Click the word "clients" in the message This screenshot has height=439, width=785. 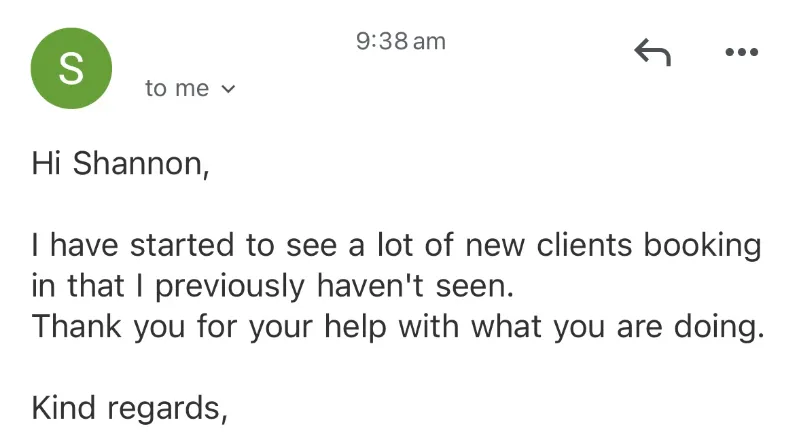coord(584,245)
